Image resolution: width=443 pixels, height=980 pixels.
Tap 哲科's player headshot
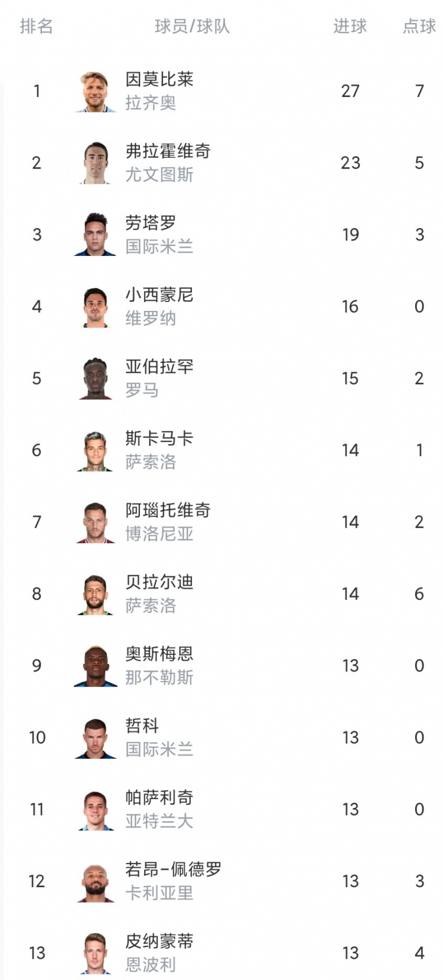click(96, 738)
